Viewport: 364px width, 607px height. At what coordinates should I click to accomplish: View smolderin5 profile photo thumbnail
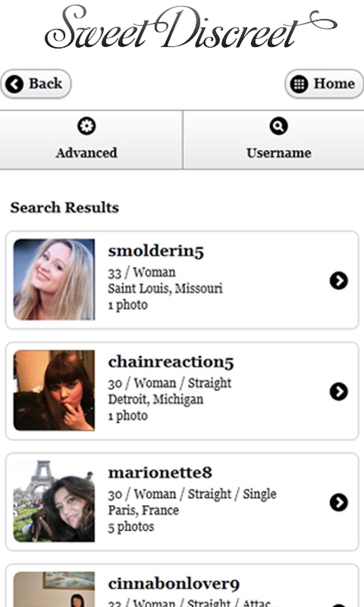tap(54, 279)
